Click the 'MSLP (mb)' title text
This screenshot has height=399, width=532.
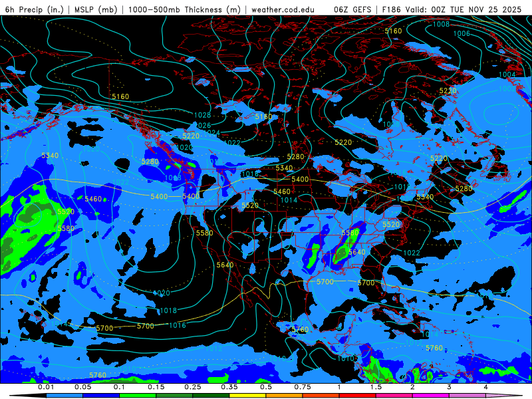point(96,9)
